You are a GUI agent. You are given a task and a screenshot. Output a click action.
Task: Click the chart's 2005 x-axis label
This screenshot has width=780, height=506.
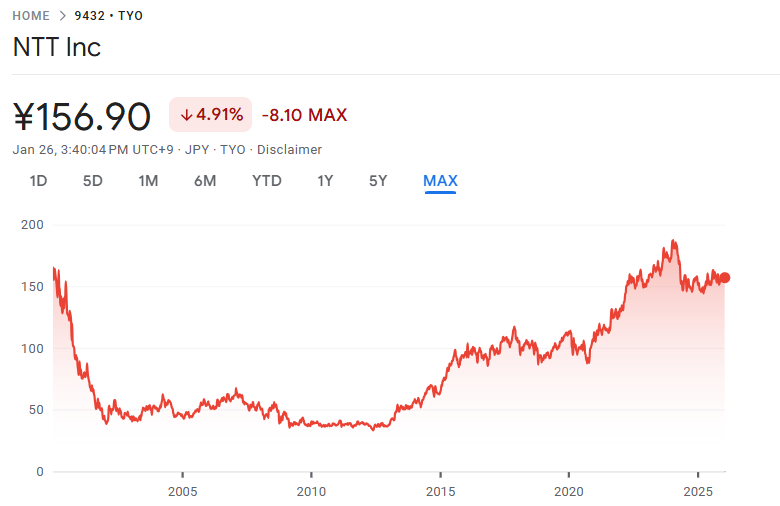pos(182,491)
